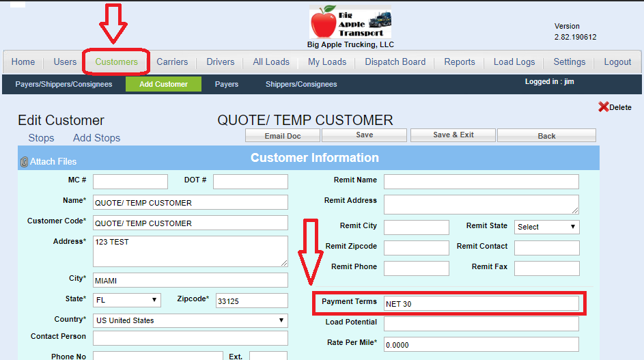Click the red X Delete icon
The image size is (644, 360).
[x=603, y=107]
